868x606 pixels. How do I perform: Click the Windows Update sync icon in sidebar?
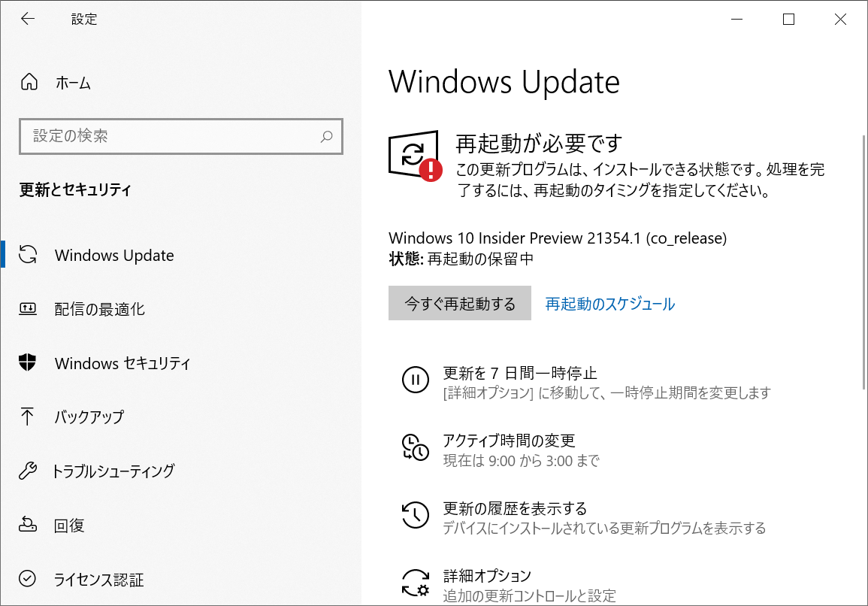pyautogui.click(x=28, y=255)
